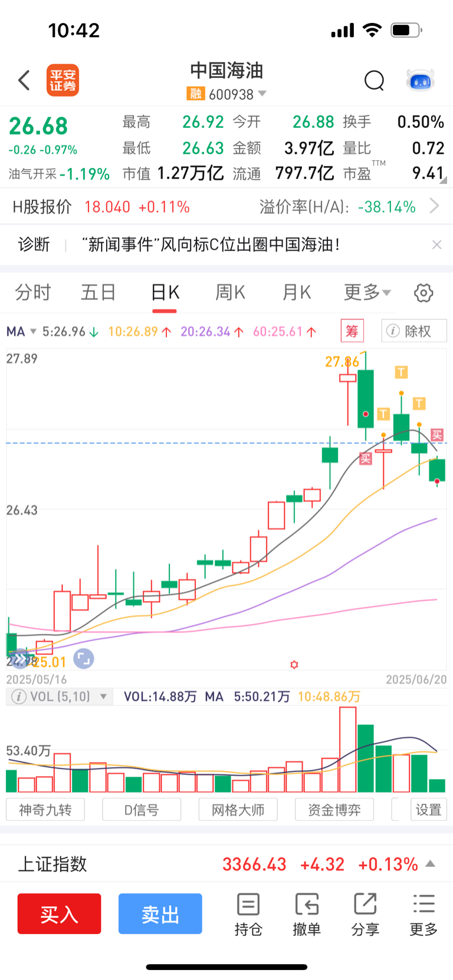Screen dimensions: 453x980
Task: Tap the cellular signal icon
Action: pos(343,30)
